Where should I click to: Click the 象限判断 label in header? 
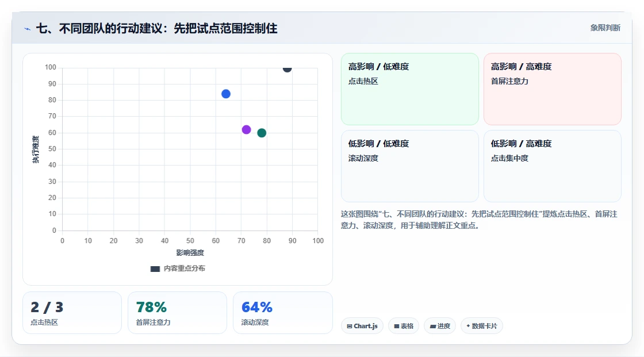tap(605, 28)
